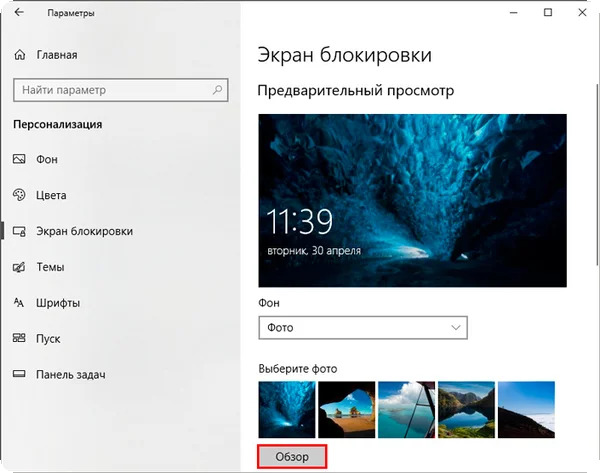Image resolution: width=600 pixels, height=473 pixels.
Task: Select the Панель задач taskbar icon
Action: point(19,374)
